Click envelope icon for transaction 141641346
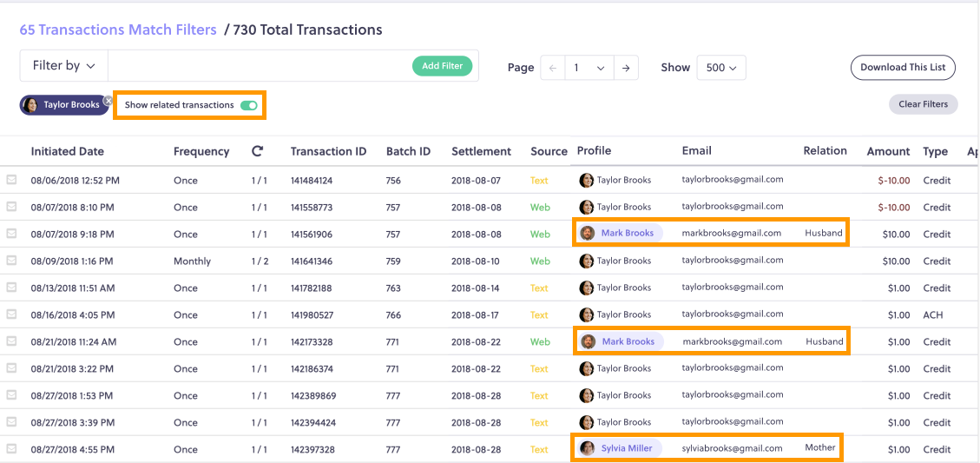This screenshot has width=980, height=463. (x=11, y=261)
